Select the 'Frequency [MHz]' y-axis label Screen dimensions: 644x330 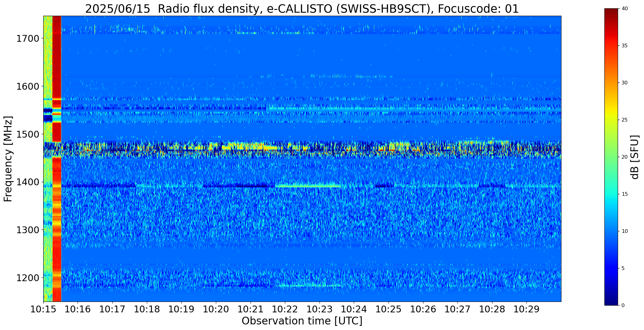coord(8,159)
